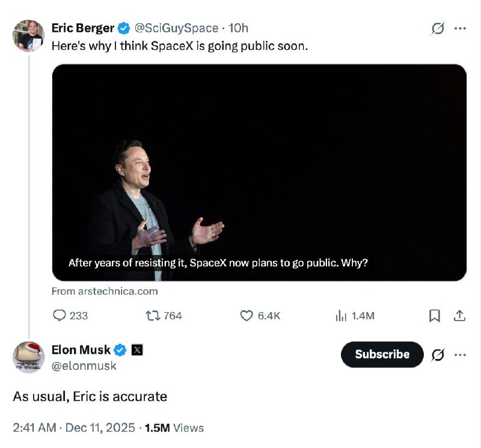Click Grok icon beside the Subscribe button
Viewport: 481px width, 448px height.
point(438,355)
